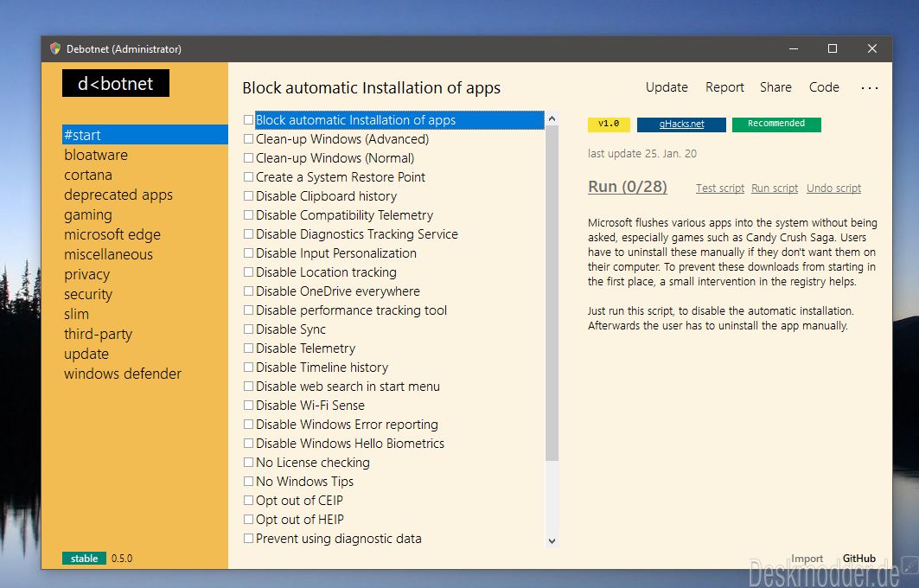The height and width of the screenshot is (588, 919).
Task: Enable 'Clean-up Windows (Normal)' checkbox
Action: pos(248,157)
